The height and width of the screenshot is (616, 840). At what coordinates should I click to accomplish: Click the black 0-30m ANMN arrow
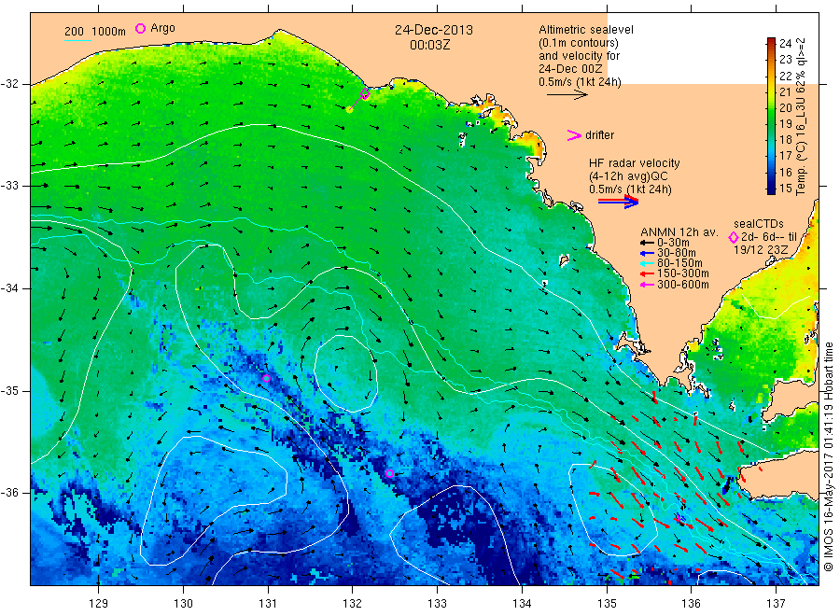pos(647,243)
